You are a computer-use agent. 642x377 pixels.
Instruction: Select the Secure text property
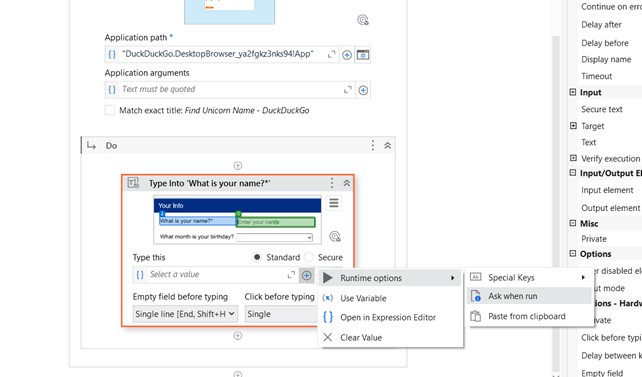[x=601, y=109]
